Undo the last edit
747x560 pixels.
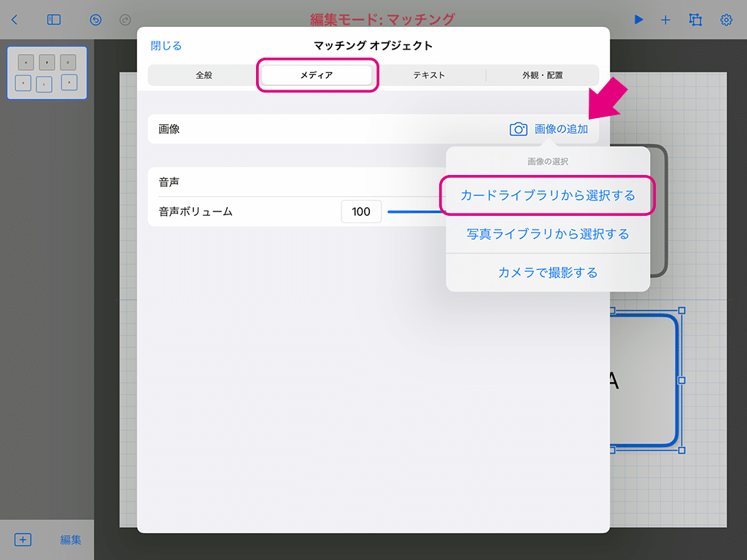(96, 20)
